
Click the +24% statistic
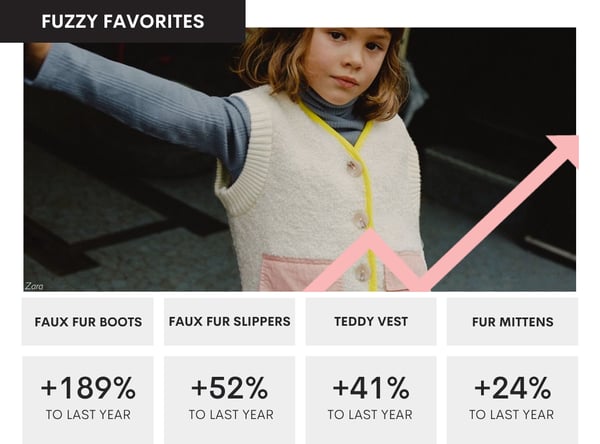pos(512,388)
